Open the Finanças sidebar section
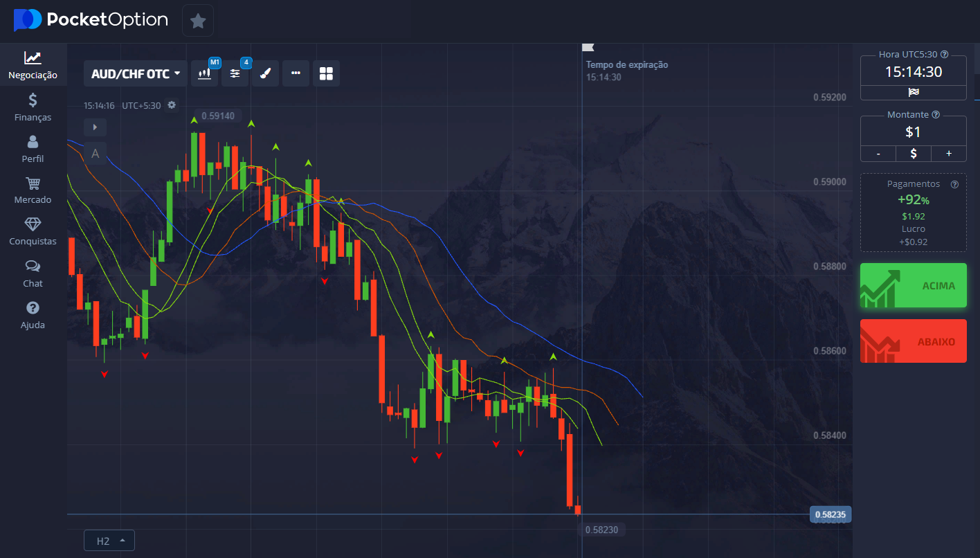Image resolution: width=980 pixels, height=558 pixels. pyautogui.click(x=32, y=106)
